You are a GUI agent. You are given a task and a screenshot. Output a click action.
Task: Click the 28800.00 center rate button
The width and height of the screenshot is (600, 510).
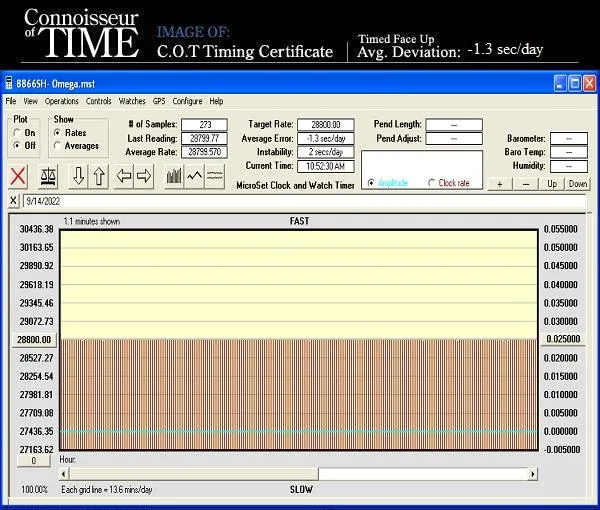34,340
